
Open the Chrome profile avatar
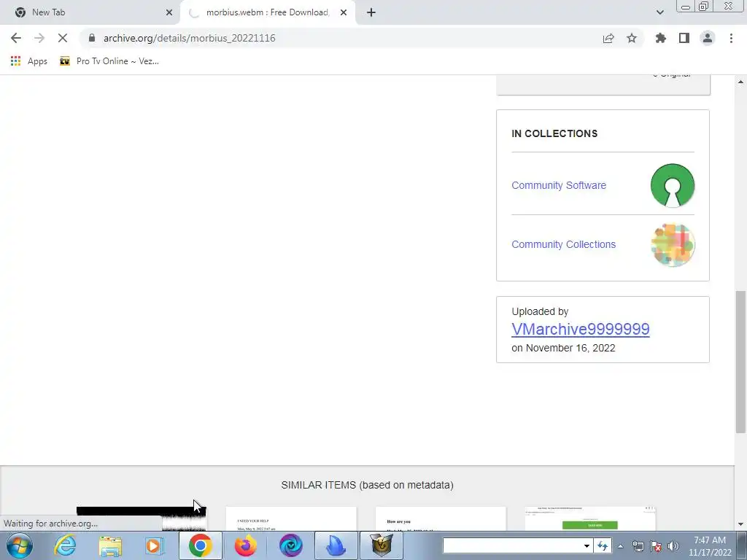pos(708,38)
